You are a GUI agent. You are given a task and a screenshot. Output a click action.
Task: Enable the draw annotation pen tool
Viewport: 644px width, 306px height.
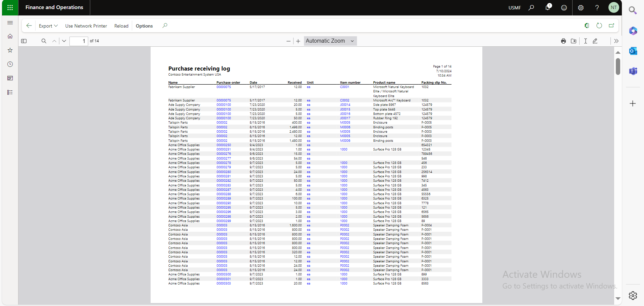595,41
